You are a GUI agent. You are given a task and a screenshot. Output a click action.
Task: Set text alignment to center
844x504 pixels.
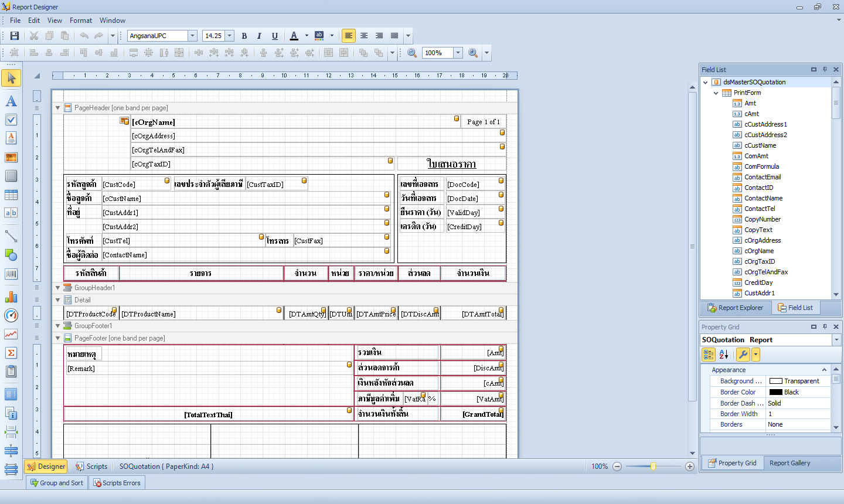tap(364, 36)
